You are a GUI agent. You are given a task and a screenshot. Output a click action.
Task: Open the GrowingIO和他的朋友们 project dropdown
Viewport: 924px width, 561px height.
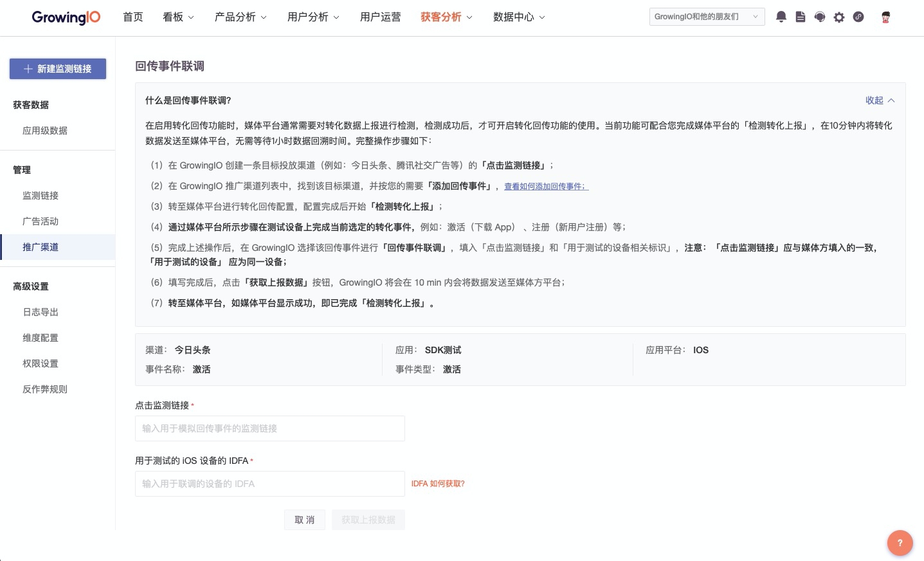706,17
